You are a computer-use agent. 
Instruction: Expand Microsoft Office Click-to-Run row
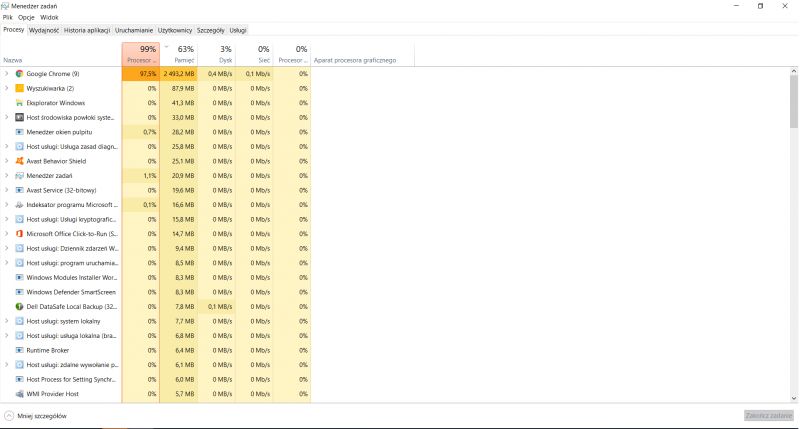[x=7, y=234]
